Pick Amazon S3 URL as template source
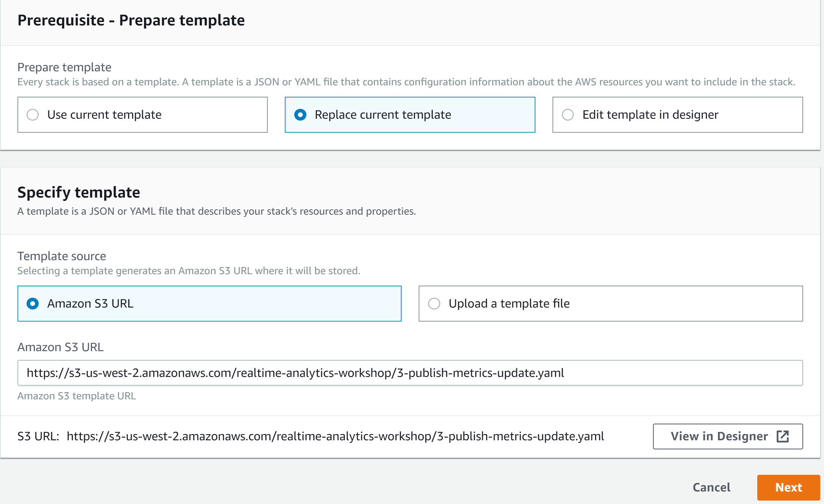Viewport: 824px width, 504px height. (x=209, y=303)
